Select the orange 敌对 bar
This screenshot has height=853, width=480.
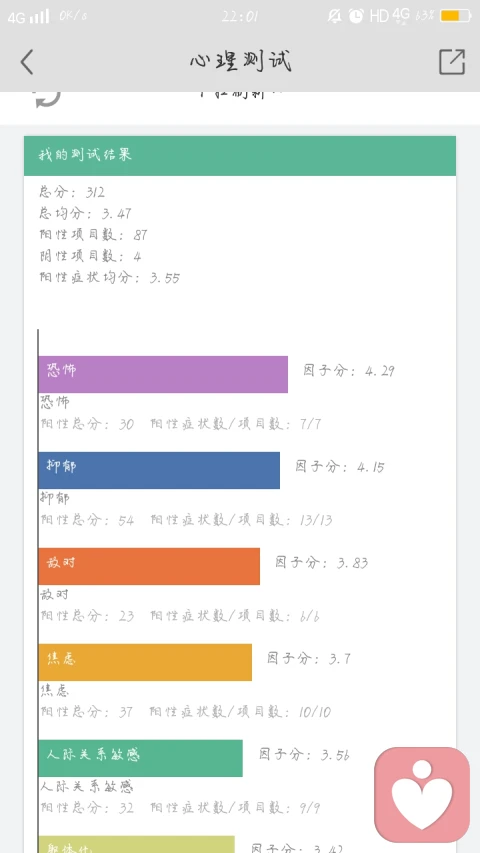[x=149, y=566]
